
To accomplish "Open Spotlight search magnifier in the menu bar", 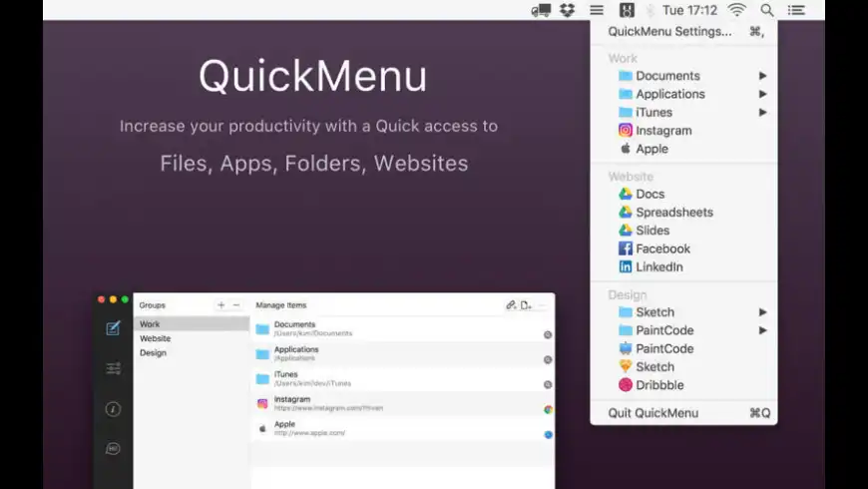I will click(x=766, y=10).
